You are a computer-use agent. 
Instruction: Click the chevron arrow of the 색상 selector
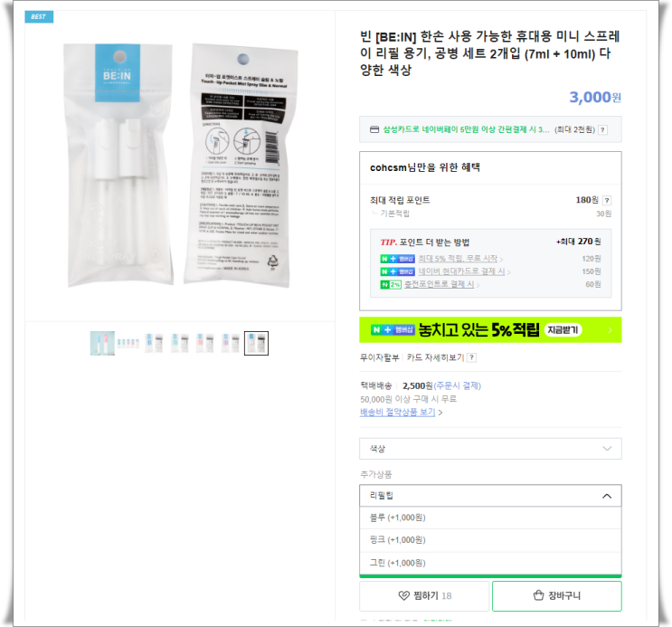click(x=607, y=449)
